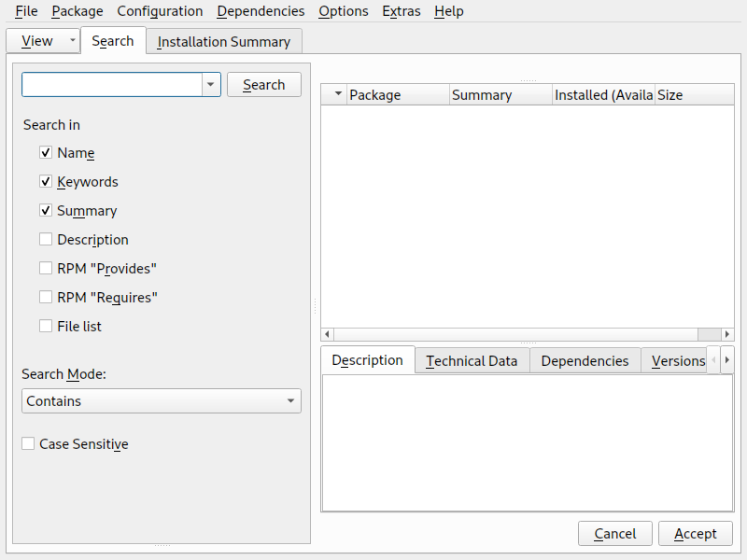Click the package list scroll left arrow
The width and height of the screenshot is (747, 560).
coord(327,334)
